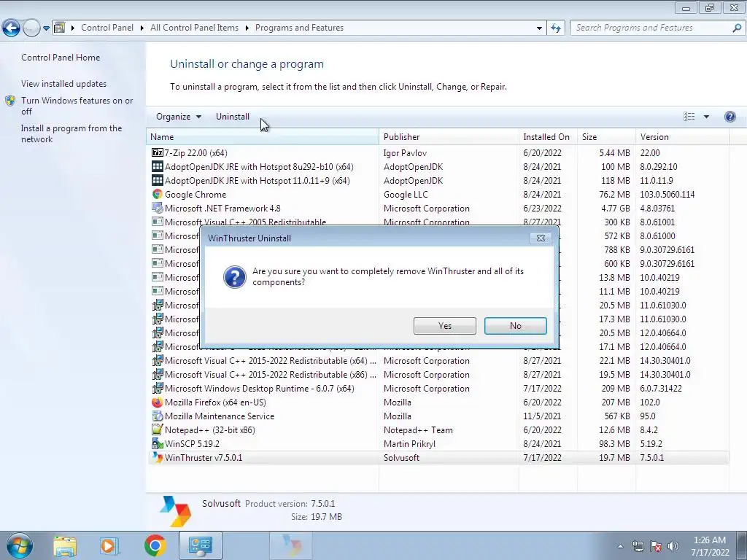Select Notepad++ (32-bit x86) entry

(438, 430)
